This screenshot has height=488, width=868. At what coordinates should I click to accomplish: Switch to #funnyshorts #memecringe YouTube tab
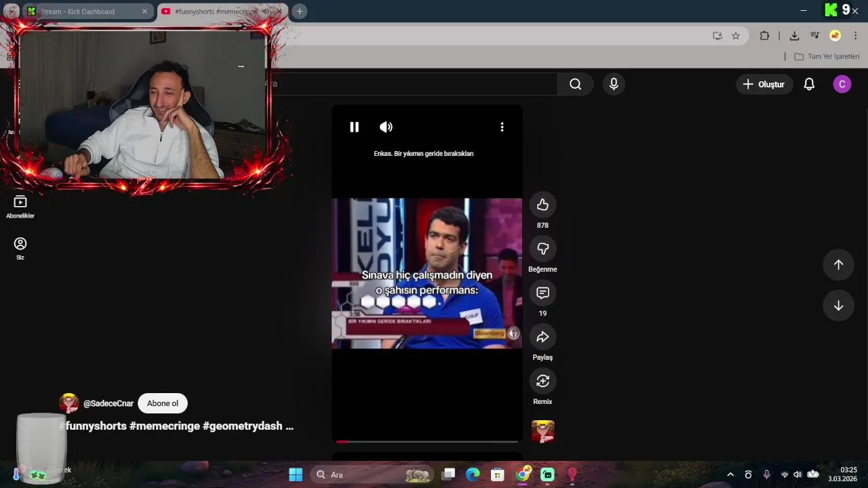[213, 12]
